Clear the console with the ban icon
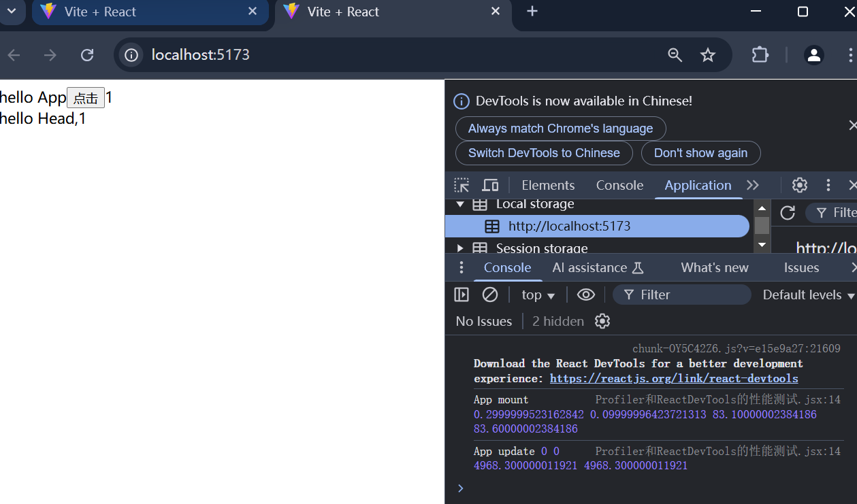Image resolution: width=857 pixels, height=504 pixels. pos(490,295)
